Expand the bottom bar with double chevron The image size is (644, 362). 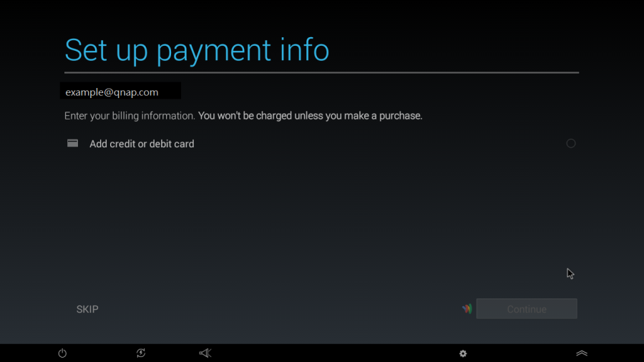[582, 353]
